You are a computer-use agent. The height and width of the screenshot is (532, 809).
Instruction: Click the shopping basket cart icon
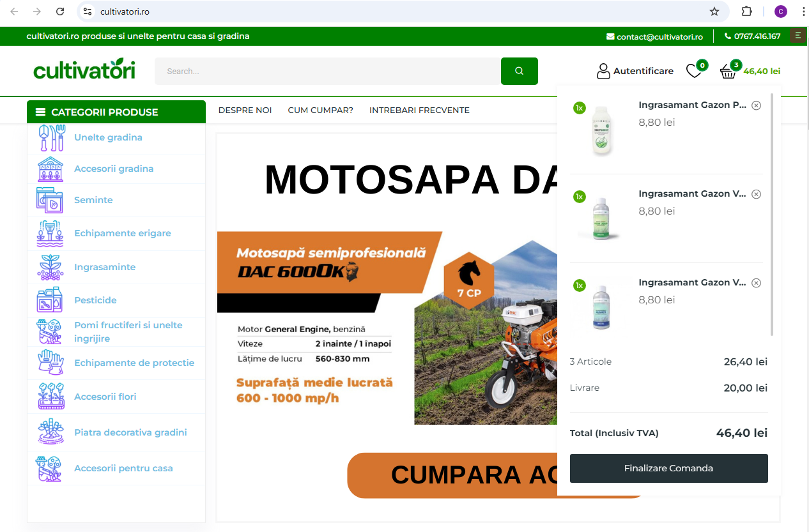(x=728, y=71)
